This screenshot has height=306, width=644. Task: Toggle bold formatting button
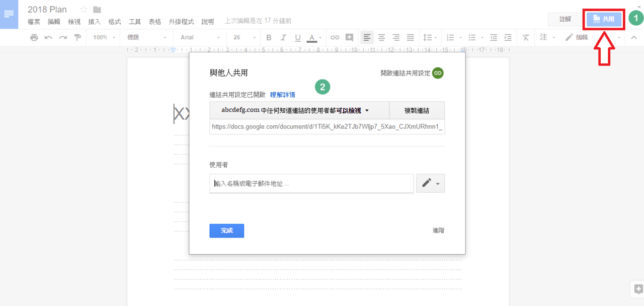(269, 37)
